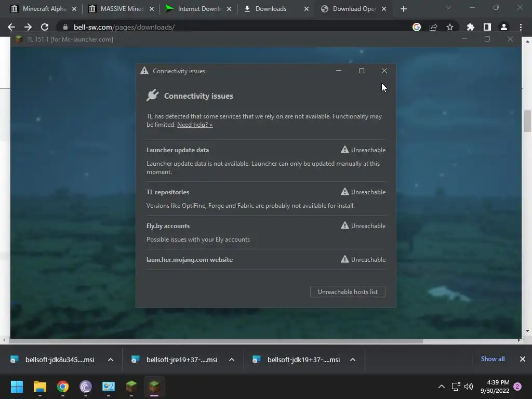Click the plug icon beside the Connectivity issues heading
Screen dimensions: 532x399
153,96
